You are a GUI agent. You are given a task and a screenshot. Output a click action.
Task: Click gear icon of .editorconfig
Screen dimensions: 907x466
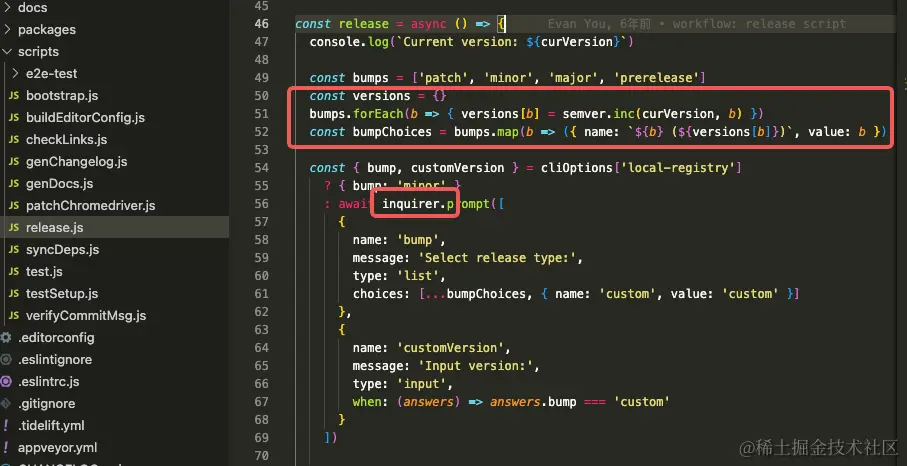tap(6, 337)
